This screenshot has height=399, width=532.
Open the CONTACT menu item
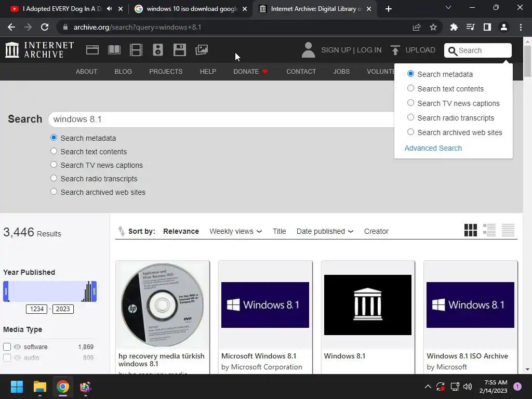301,72
